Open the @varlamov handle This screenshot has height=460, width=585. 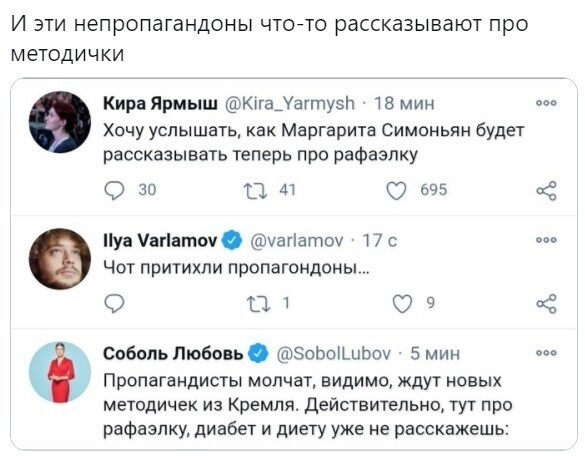(x=297, y=241)
